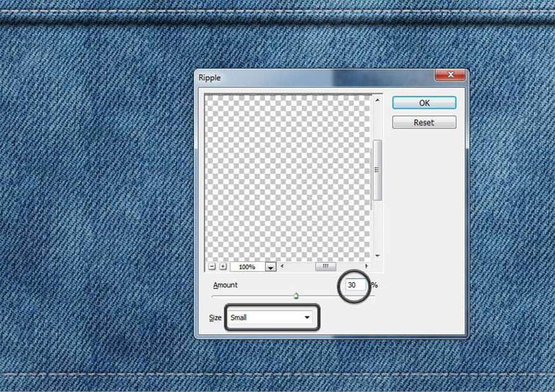This screenshot has height=392, width=555.
Task: Click the Ripple dialog title text
Action: 209,77
